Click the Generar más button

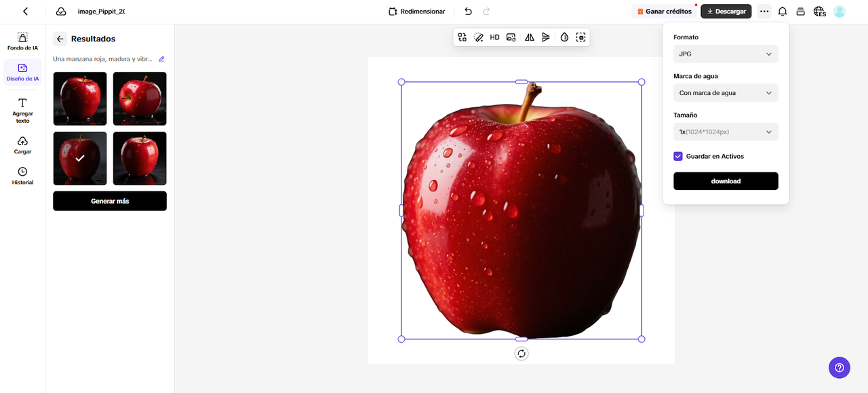(x=110, y=201)
